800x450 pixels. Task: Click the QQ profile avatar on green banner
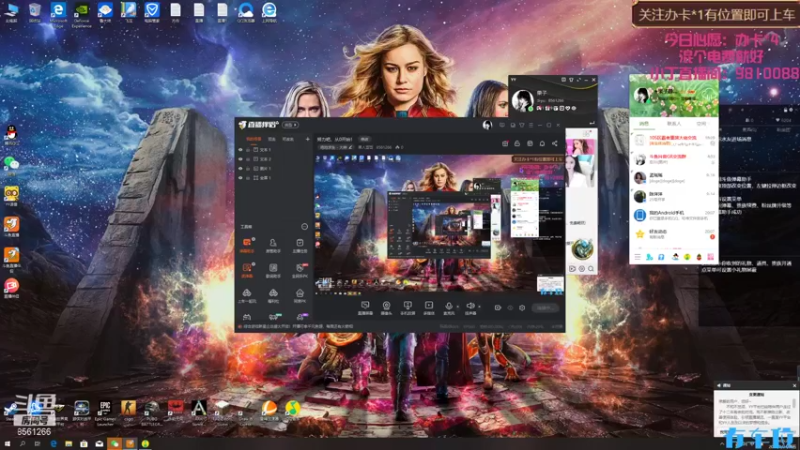click(x=641, y=95)
